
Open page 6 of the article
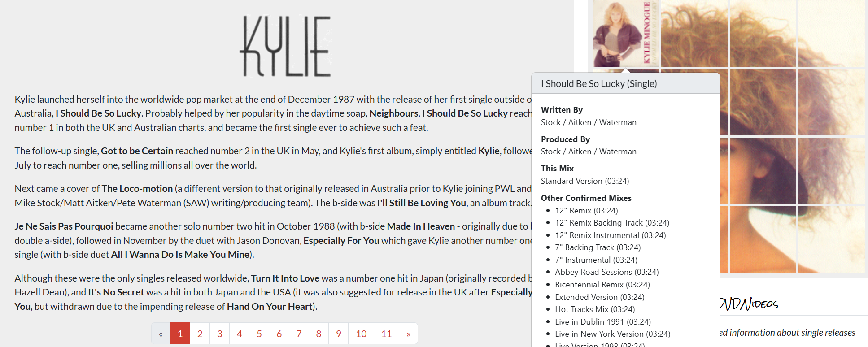pos(279,334)
